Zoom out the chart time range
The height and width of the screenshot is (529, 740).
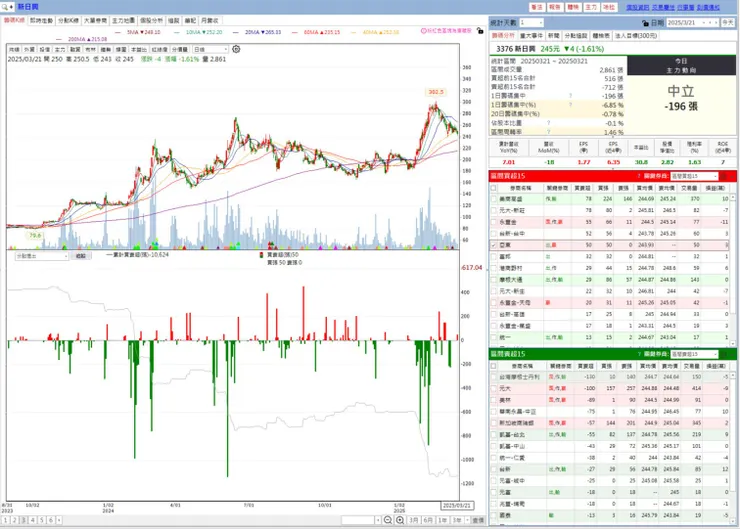388,520
